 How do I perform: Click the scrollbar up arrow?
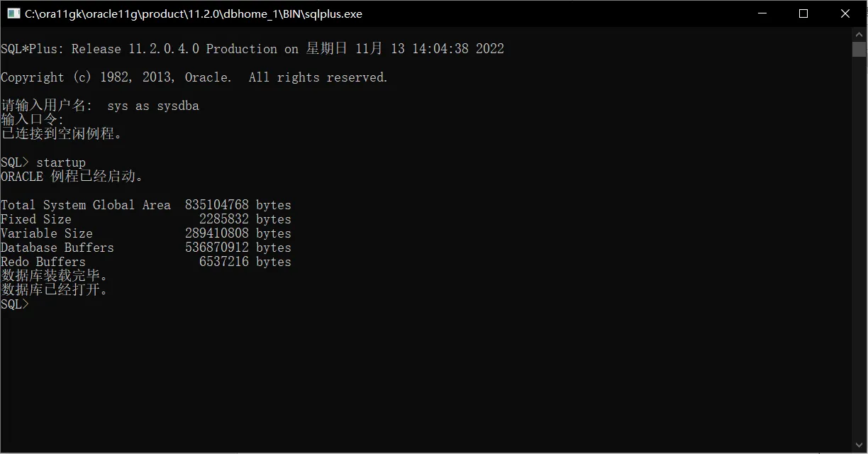859,34
